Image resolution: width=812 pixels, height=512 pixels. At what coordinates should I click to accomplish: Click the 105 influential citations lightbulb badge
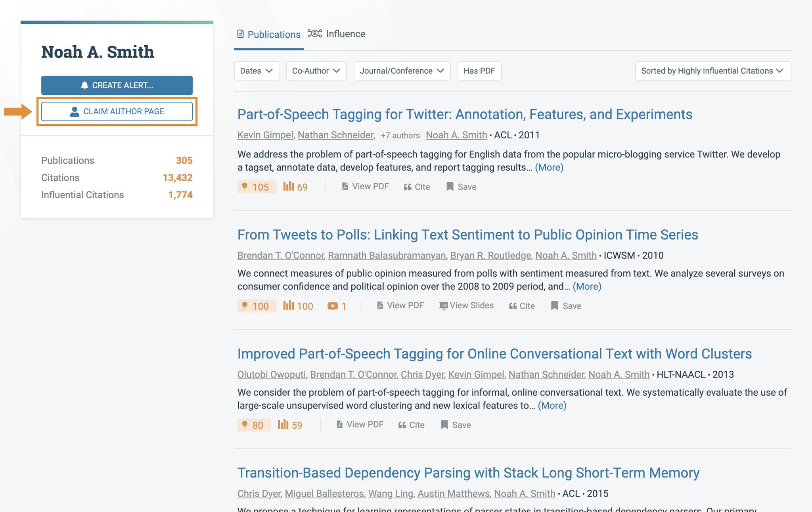click(x=257, y=187)
